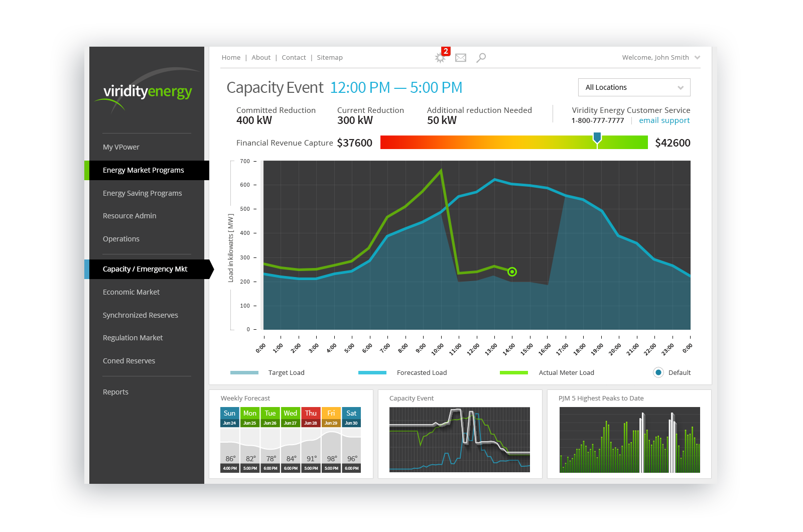This screenshot has height=532, width=803.
Task: Click the green actual load marker dot
Action: pos(512,272)
